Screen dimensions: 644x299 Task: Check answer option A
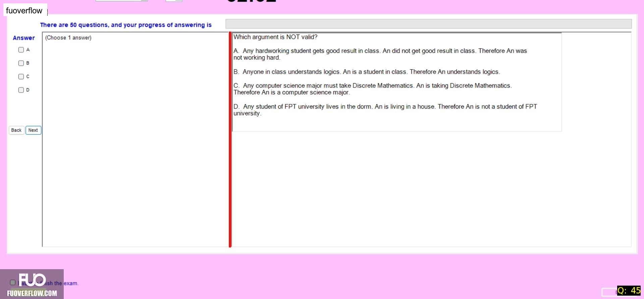21,50
